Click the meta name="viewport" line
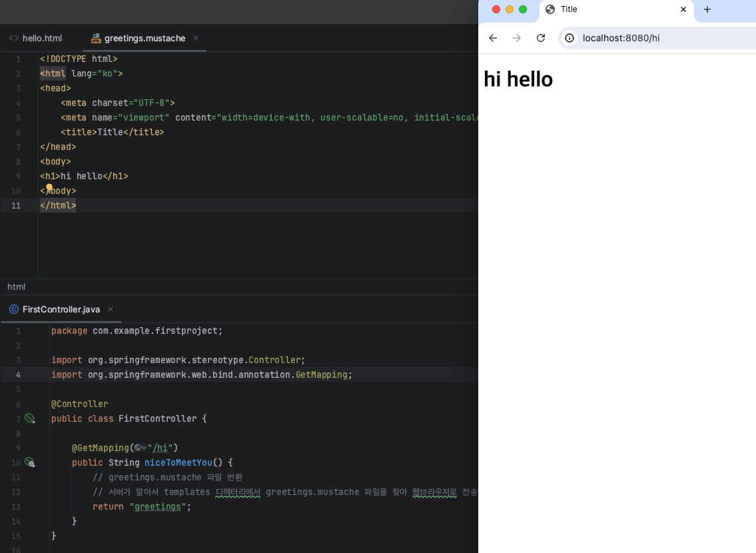 point(269,118)
